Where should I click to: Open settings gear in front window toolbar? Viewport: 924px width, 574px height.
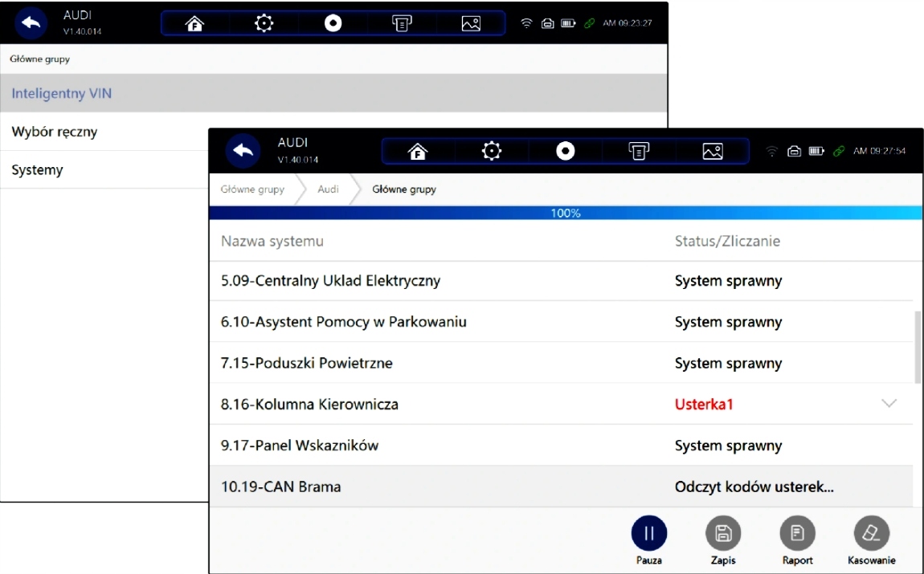pos(492,151)
